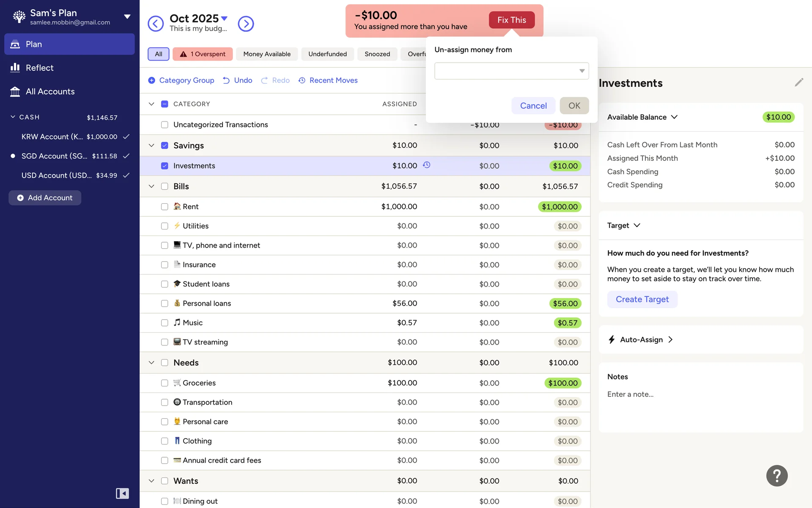812x508 pixels.
Task: Collapse the Bills category group
Action: coord(151,186)
